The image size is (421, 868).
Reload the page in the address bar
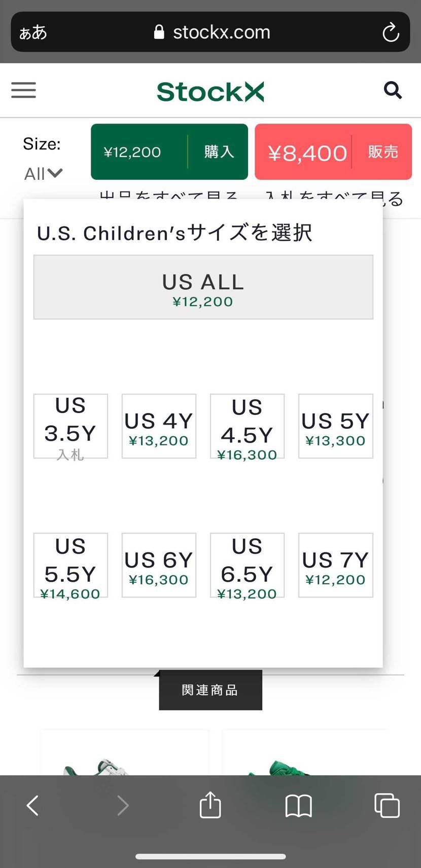tap(391, 32)
